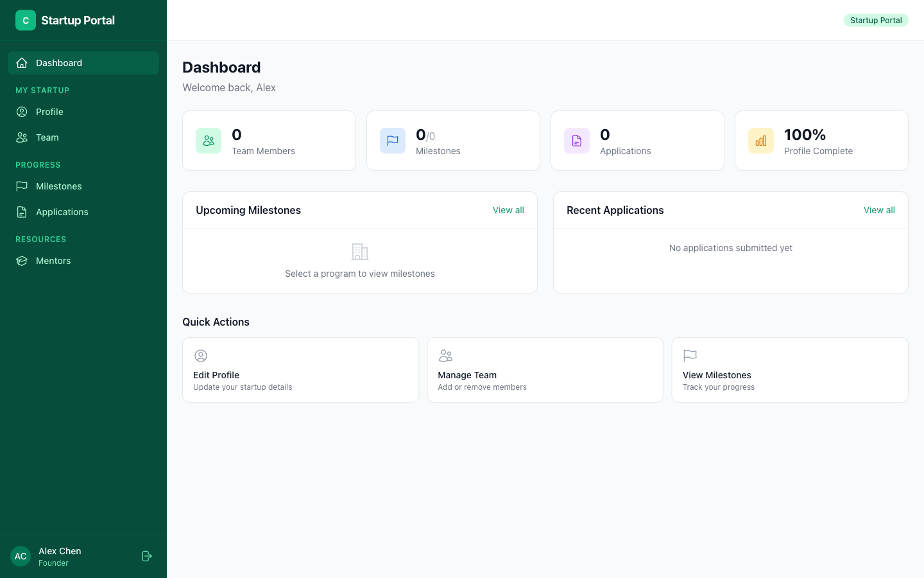Click the Dashboard home icon in sidebar
Viewport: 924px width, 578px height.
pos(22,63)
